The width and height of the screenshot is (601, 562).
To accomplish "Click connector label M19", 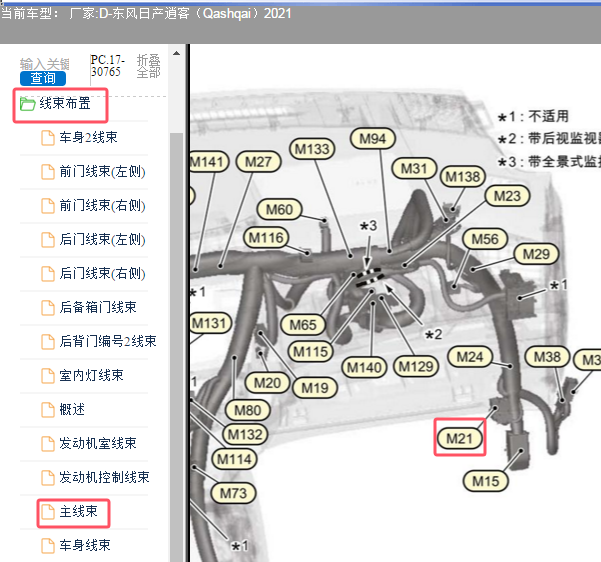I will point(315,388).
